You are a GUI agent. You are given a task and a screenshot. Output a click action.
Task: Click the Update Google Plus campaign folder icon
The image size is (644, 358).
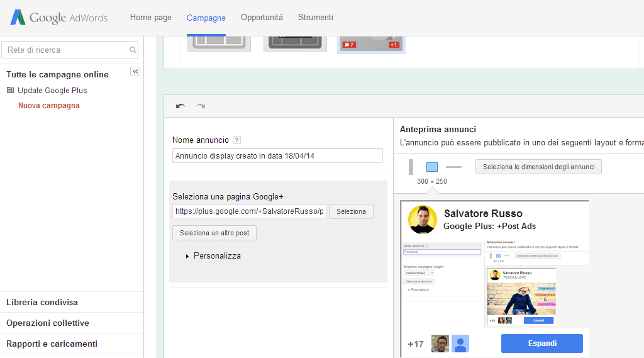pyautogui.click(x=10, y=90)
